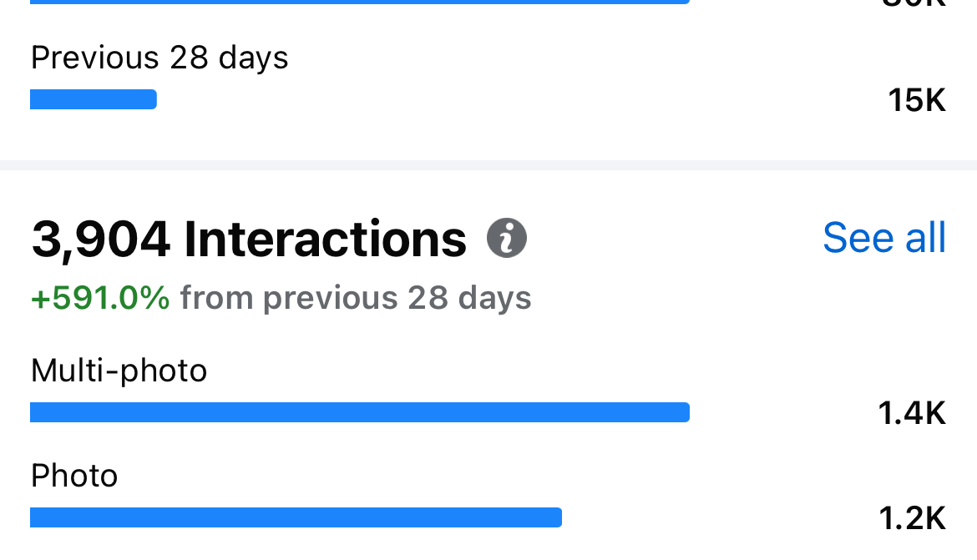This screenshot has width=977, height=560.
Task: Select the Multi-photo label
Action: (x=119, y=371)
